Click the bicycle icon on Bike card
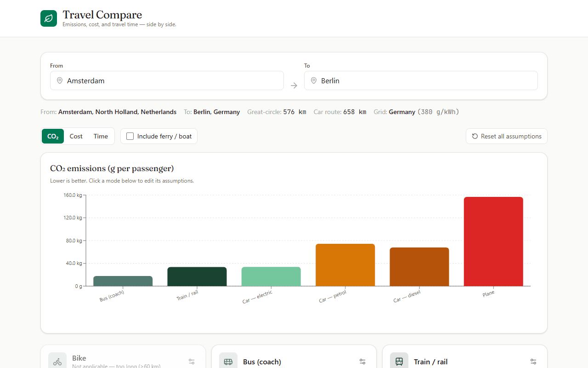588x368 pixels. point(57,362)
